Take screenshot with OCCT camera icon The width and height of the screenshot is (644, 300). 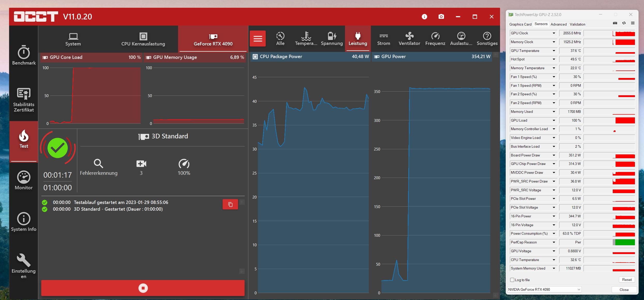(441, 17)
